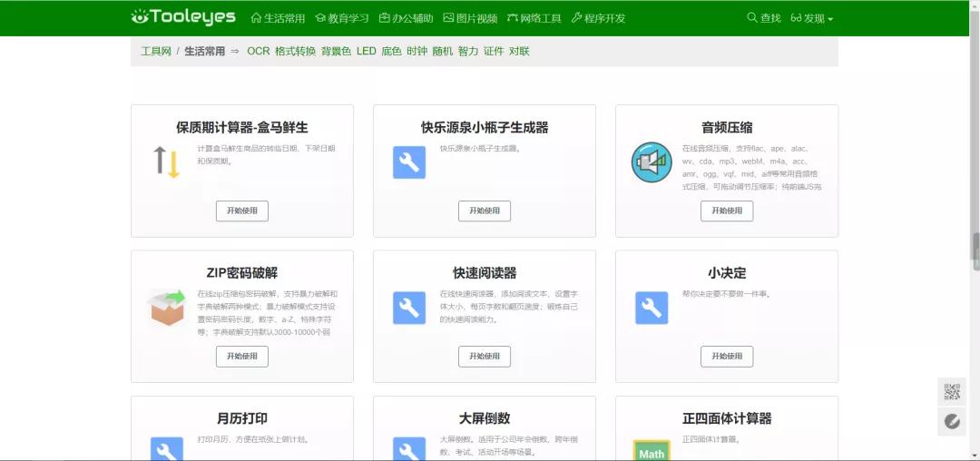Select the OCR subcategory

[258, 51]
